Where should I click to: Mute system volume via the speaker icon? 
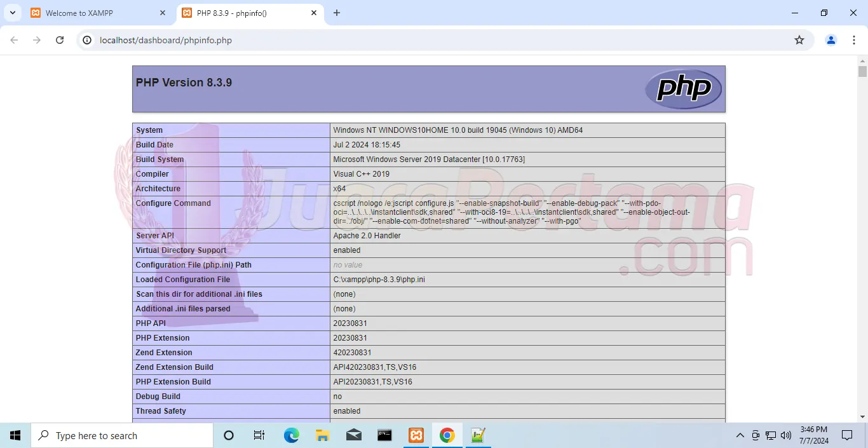point(786,435)
